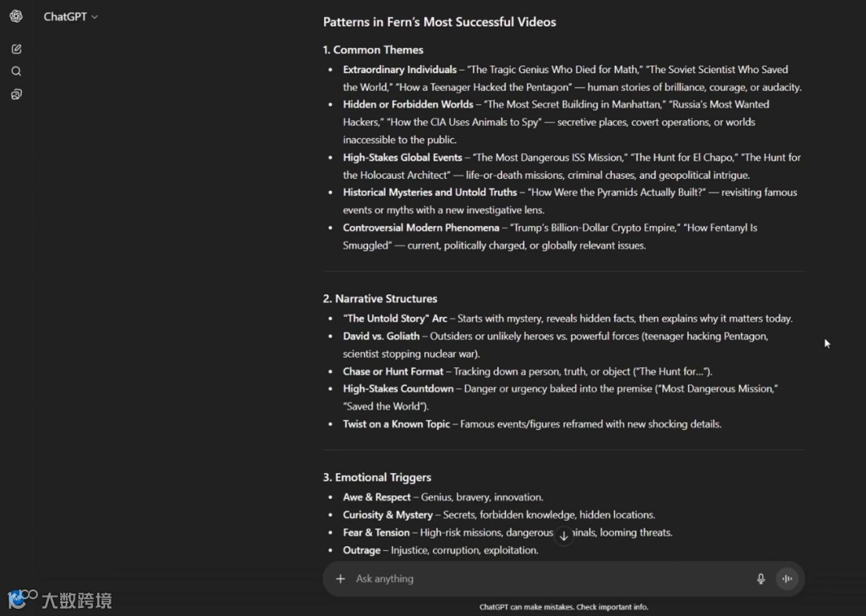Click 'ChatGPT can make mistakes' disclaimer text

564,606
